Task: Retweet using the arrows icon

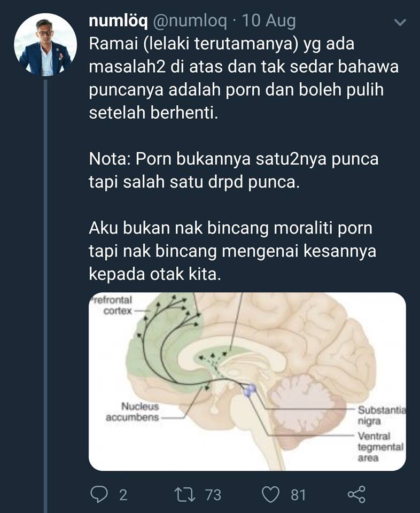Action: pyautogui.click(x=185, y=494)
